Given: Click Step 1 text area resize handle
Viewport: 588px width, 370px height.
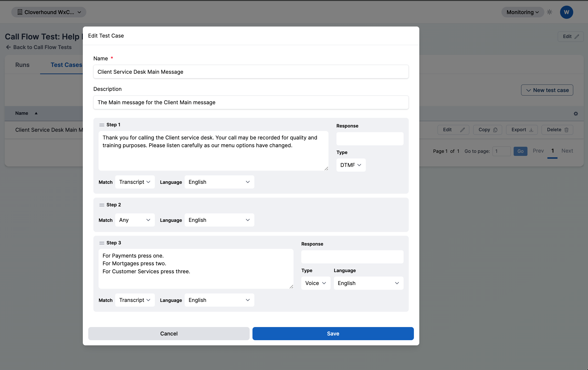Looking at the screenshot, I should click(326, 168).
